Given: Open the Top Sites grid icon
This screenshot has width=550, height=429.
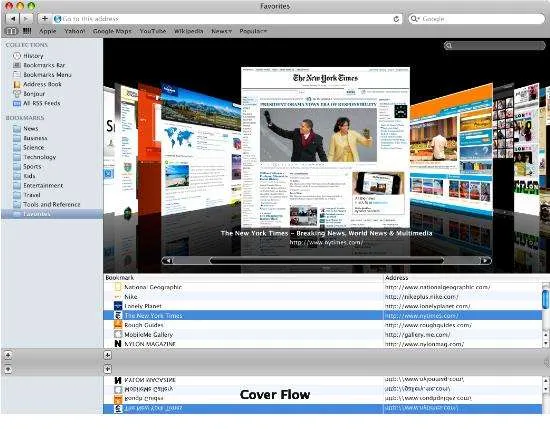Looking at the screenshot, I should (27, 31).
